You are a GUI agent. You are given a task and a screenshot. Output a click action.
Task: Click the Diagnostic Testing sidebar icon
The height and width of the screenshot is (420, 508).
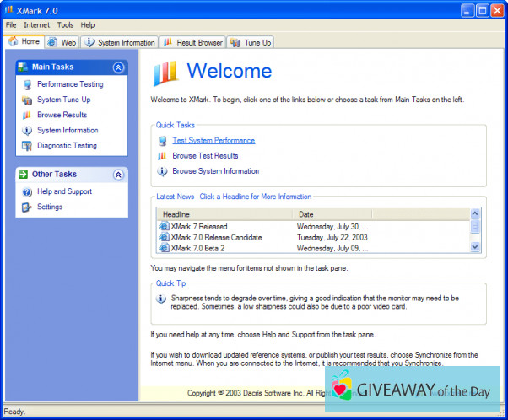[28, 145]
